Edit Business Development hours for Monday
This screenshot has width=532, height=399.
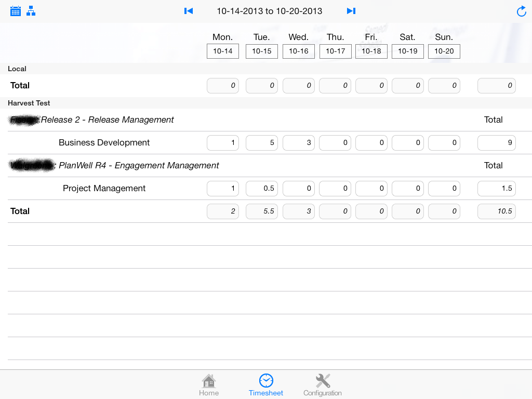pos(223,143)
